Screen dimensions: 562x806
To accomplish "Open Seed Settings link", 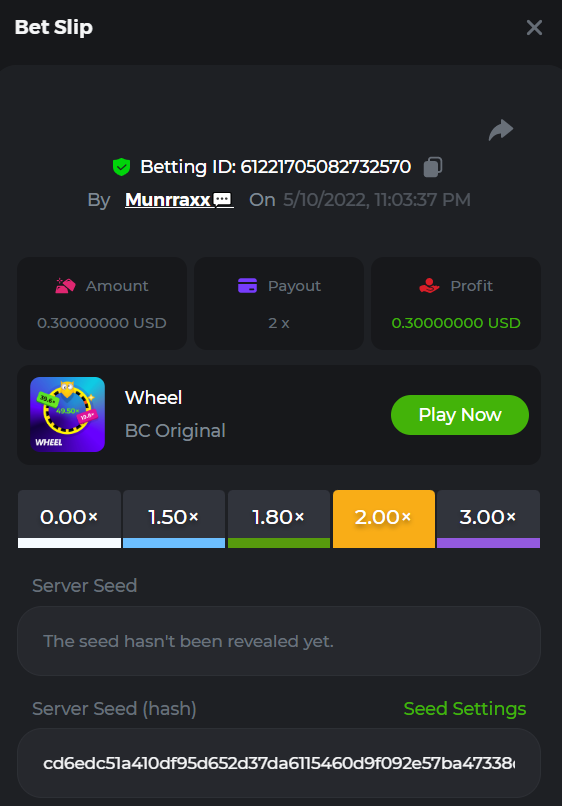I will coord(465,708).
